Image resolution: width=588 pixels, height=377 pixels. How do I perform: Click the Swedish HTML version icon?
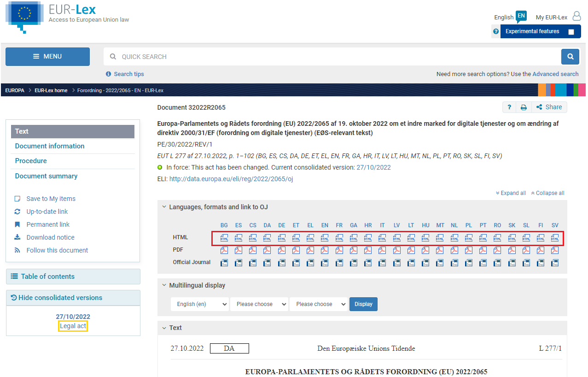[555, 238]
